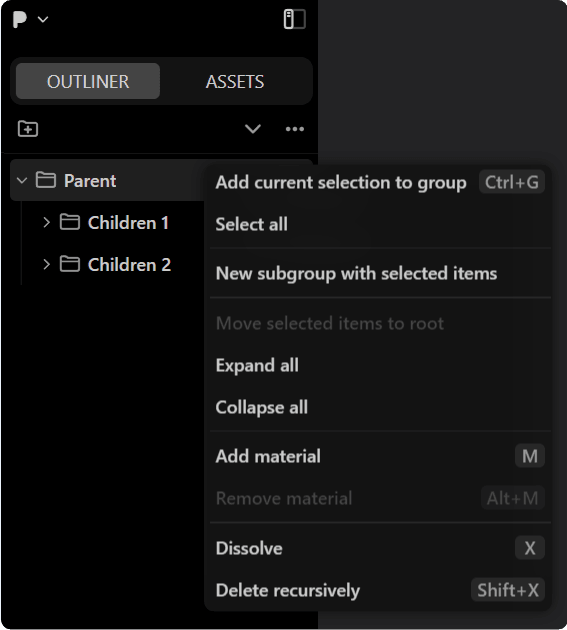Click the chevron beside the three-dots icon
The height and width of the screenshot is (630, 567).
(x=253, y=129)
